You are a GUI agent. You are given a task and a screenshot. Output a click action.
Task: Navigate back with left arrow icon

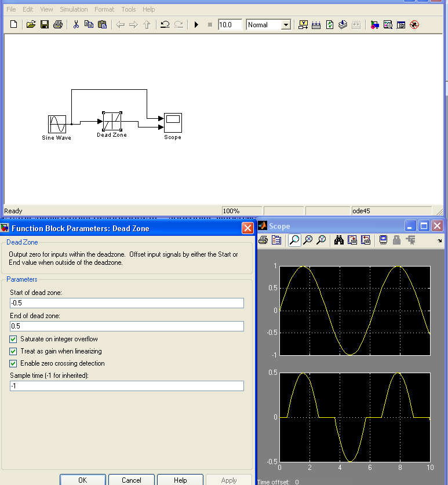click(120, 24)
